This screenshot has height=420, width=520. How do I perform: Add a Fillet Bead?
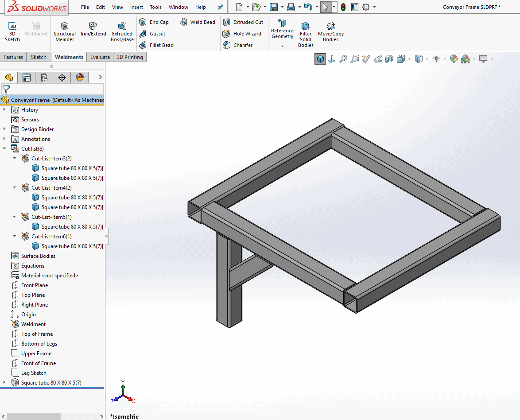(x=156, y=45)
